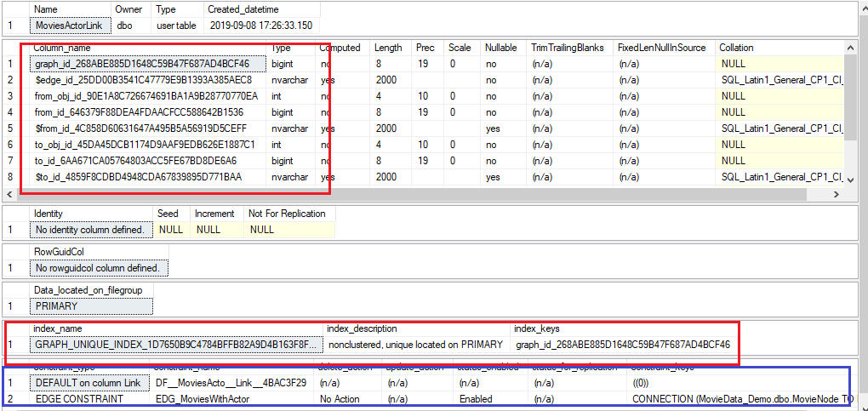Viewport: 868px width, 411px height.
Task: Click the Created_datetime column header
Action: (x=240, y=9)
